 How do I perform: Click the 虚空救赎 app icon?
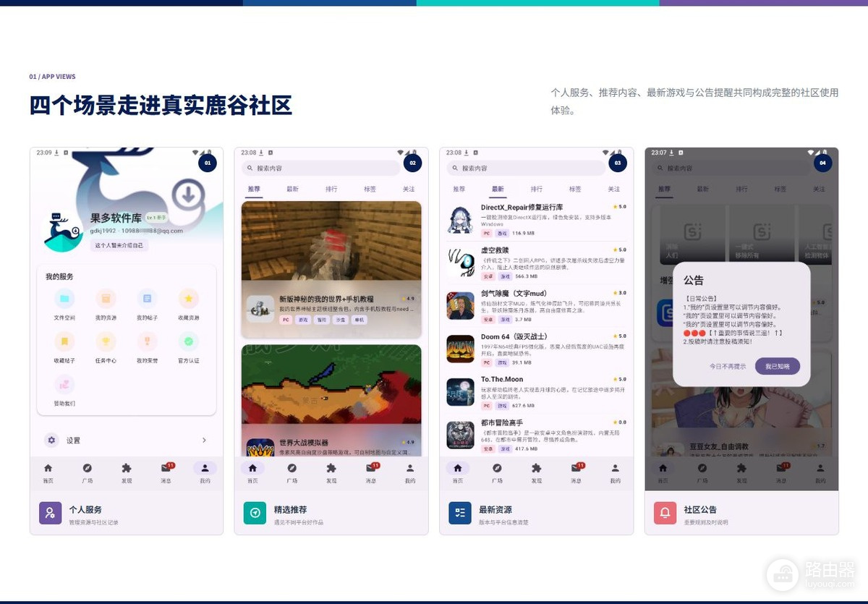tap(460, 263)
